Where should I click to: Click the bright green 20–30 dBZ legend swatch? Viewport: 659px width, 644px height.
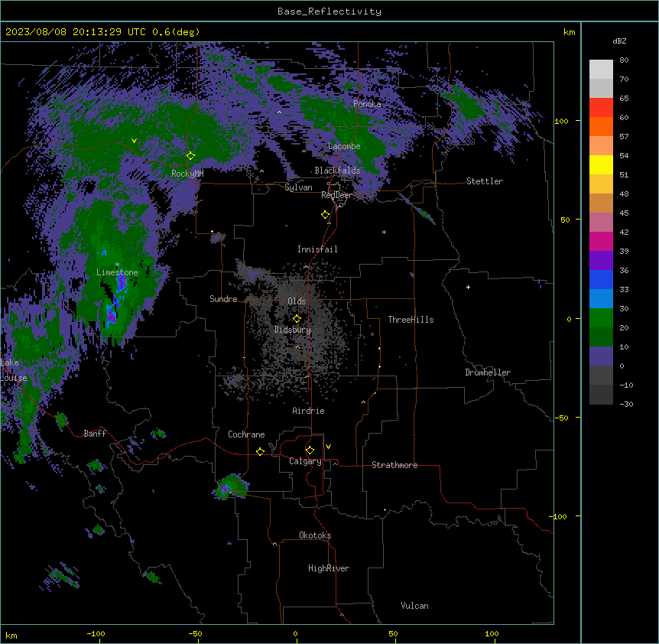601,318
